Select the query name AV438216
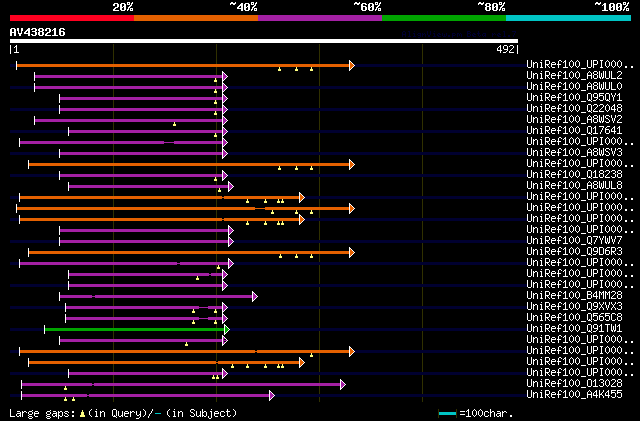The width and height of the screenshot is (640, 421). (x=38, y=32)
